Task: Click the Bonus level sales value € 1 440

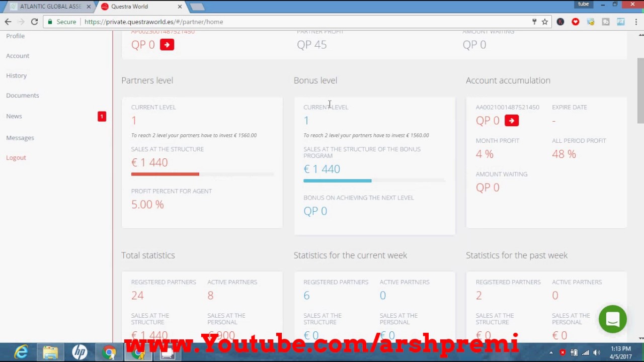Action: point(322,169)
